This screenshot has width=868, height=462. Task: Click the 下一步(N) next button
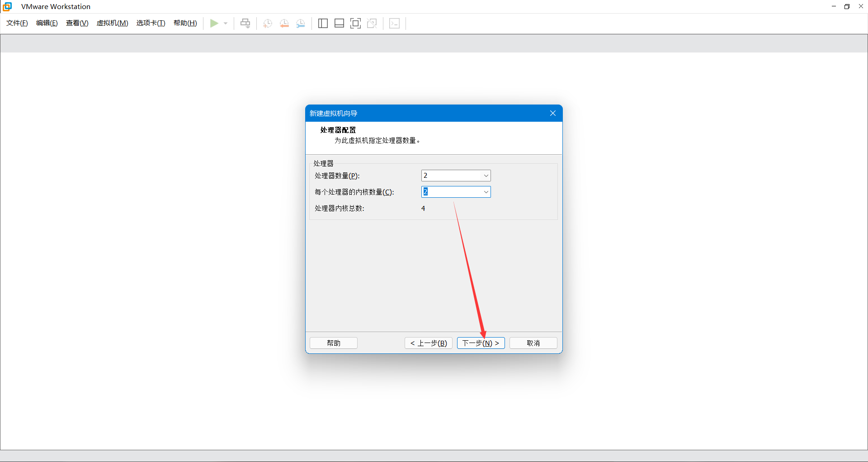481,343
